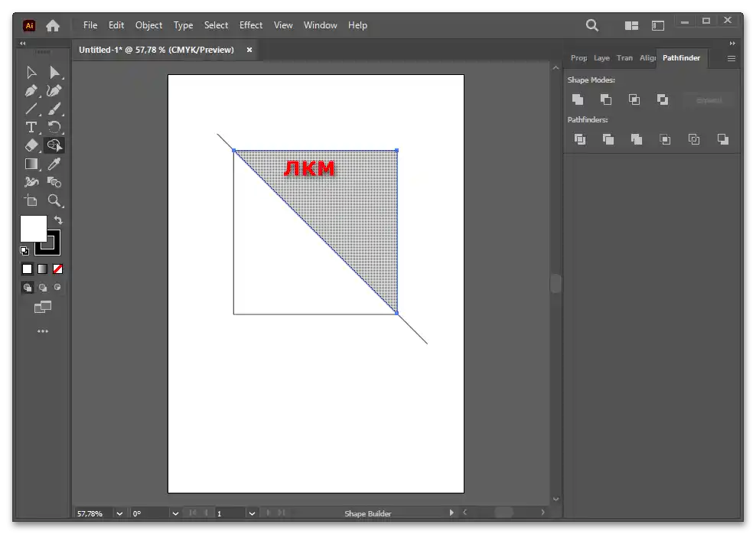Screen dimensions: 756x534
Task: Select the Zoom magnifier tool in toolbar
Action: pos(54,200)
